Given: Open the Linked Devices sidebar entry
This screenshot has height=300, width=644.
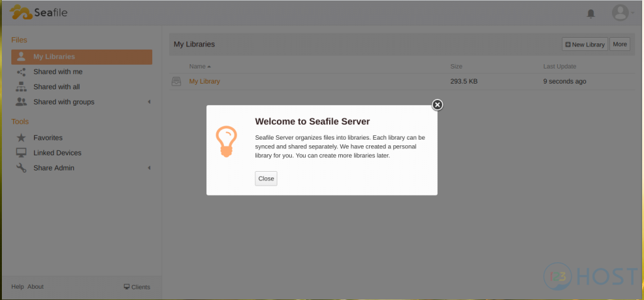Looking at the screenshot, I should pyautogui.click(x=57, y=153).
